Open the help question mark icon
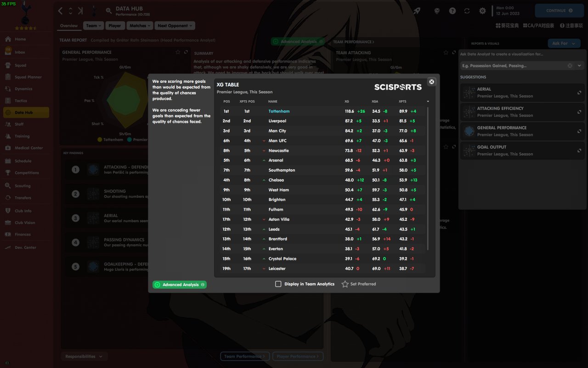Image resolution: width=588 pixels, height=368 pixels. [452, 11]
